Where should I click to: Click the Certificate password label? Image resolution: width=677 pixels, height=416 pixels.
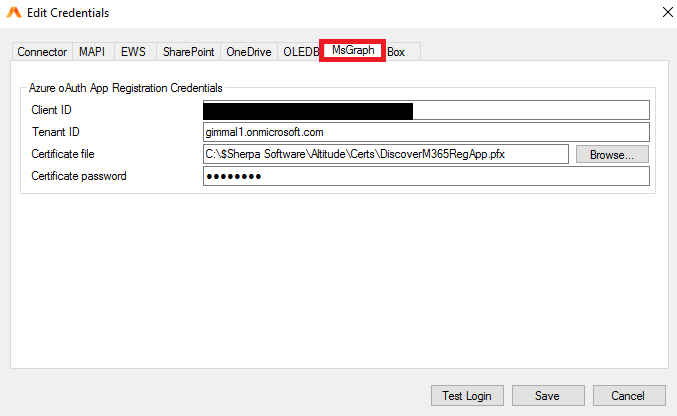(79, 176)
